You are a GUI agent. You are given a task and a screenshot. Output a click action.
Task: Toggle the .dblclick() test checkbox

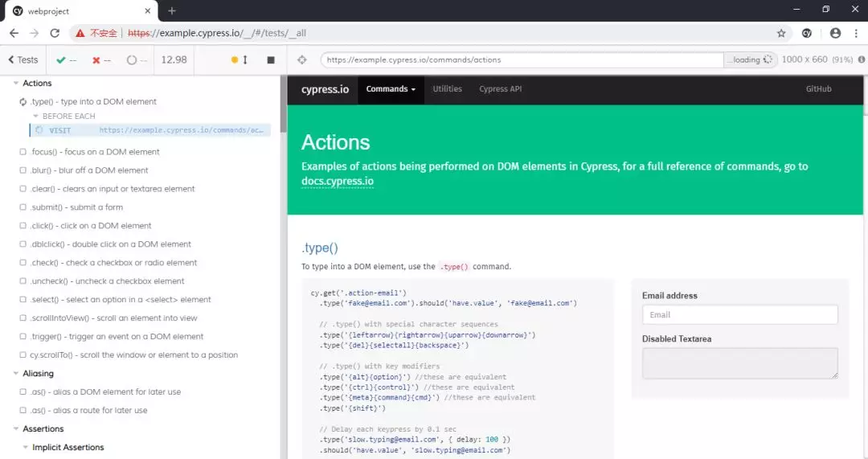click(x=23, y=244)
